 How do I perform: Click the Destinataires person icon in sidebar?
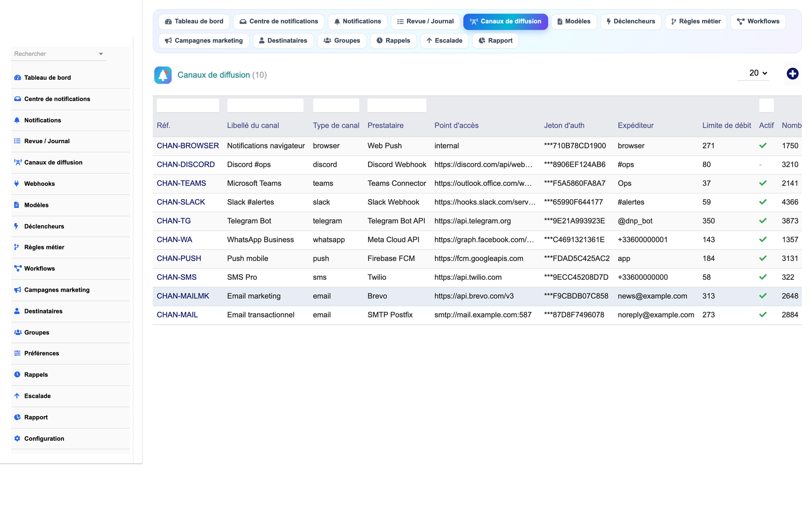17,311
